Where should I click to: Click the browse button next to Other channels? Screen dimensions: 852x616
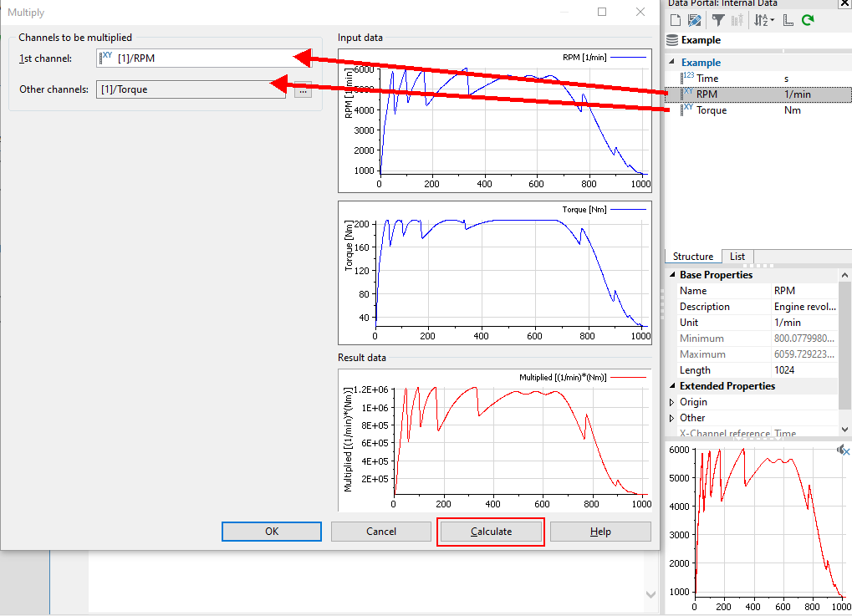click(303, 90)
